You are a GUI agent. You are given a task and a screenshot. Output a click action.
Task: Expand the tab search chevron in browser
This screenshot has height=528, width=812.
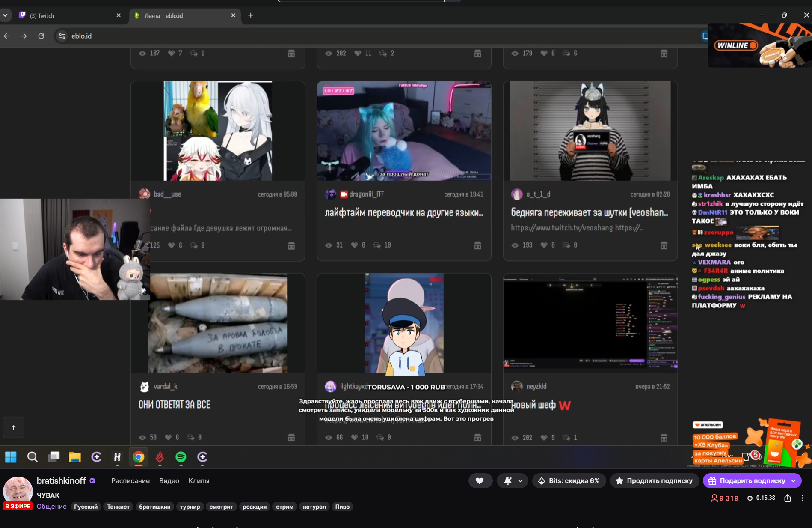tap(5, 15)
